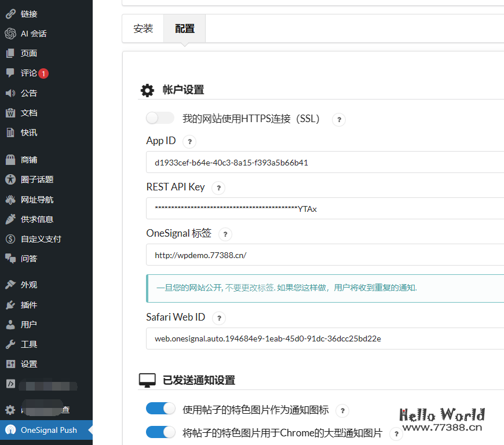Click the gear icon above OneSignal Push

point(10,410)
